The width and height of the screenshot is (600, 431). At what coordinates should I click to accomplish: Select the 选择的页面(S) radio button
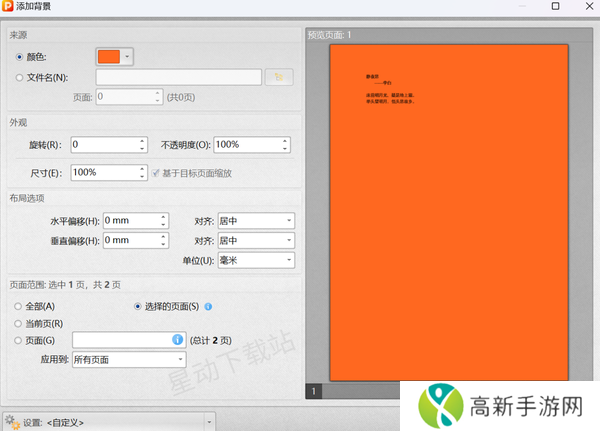pos(137,306)
